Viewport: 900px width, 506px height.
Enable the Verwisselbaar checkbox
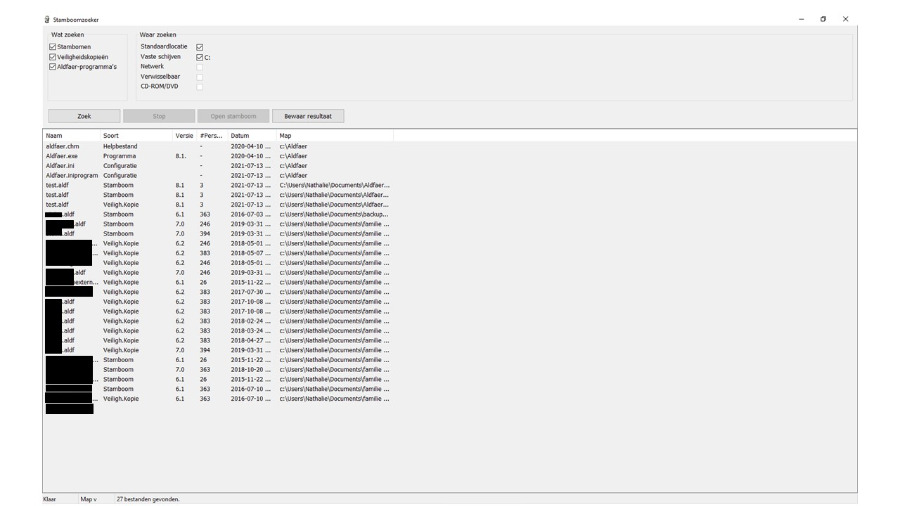click(200, 77)
